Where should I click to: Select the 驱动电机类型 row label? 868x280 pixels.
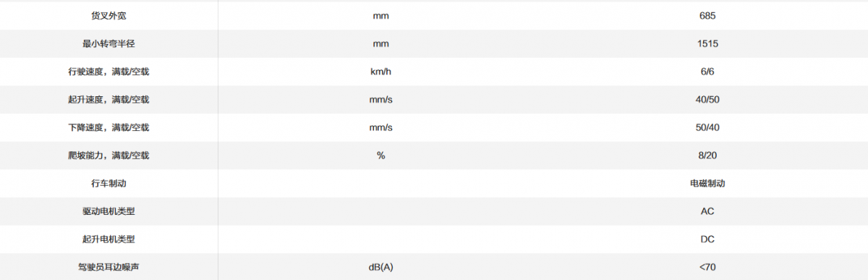[109, 211]
